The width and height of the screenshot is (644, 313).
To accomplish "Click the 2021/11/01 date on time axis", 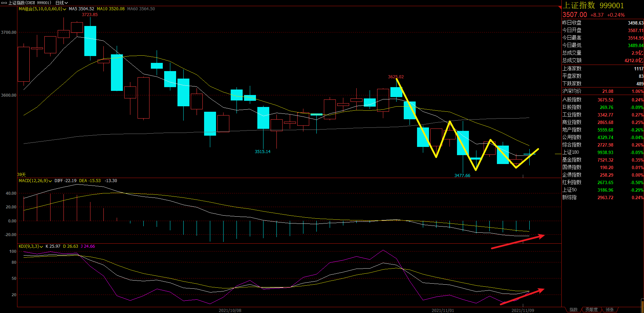I will pos(443,310).
